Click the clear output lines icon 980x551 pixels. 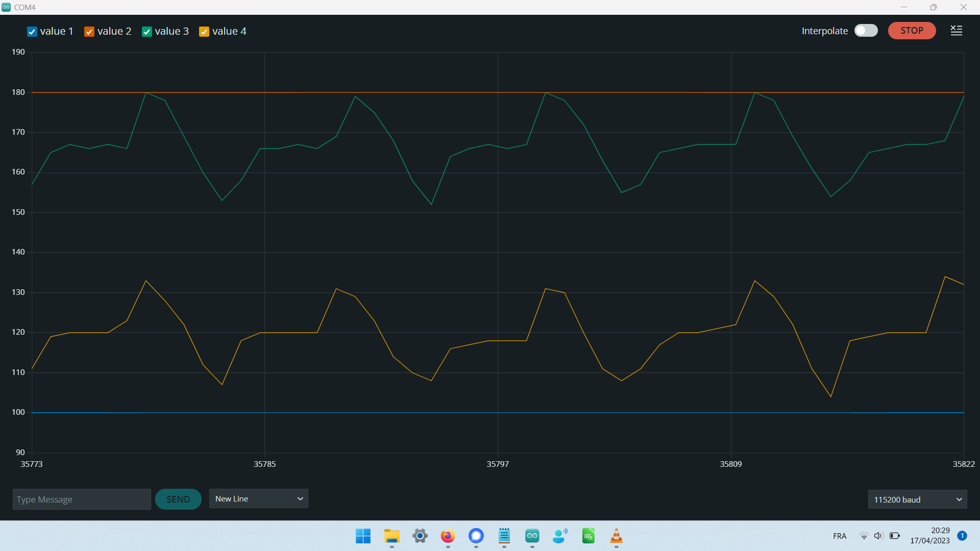click(x=956, y=31)
